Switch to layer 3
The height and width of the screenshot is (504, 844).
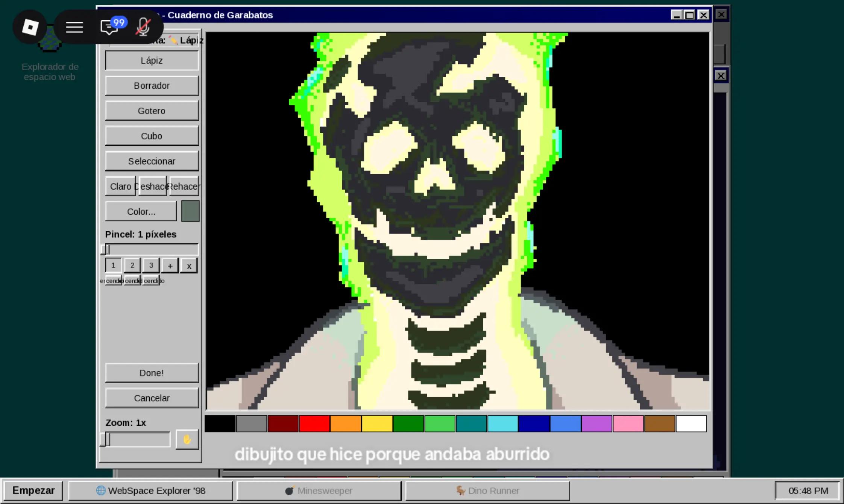click(x=151, y=266)
